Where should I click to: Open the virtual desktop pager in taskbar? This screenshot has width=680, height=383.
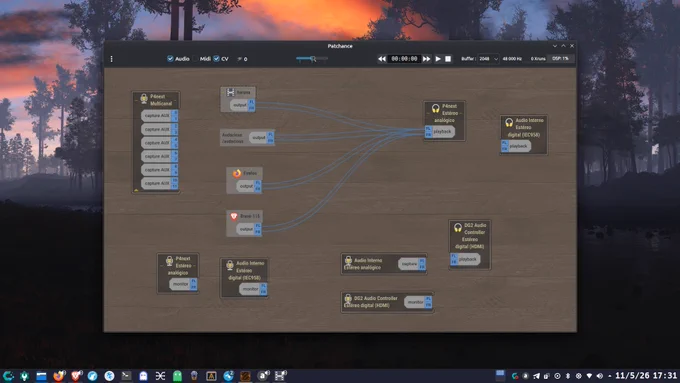tap(500, 376)
